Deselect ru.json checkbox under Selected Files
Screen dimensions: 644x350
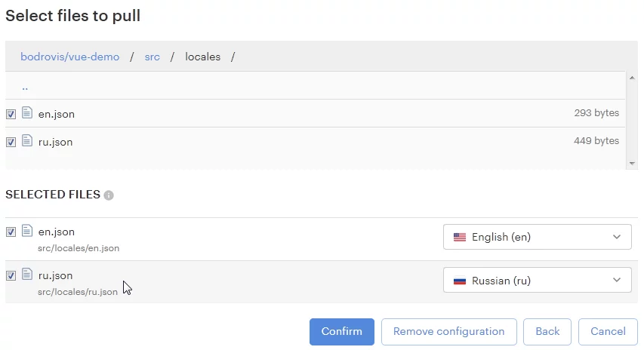coord(11,275)
